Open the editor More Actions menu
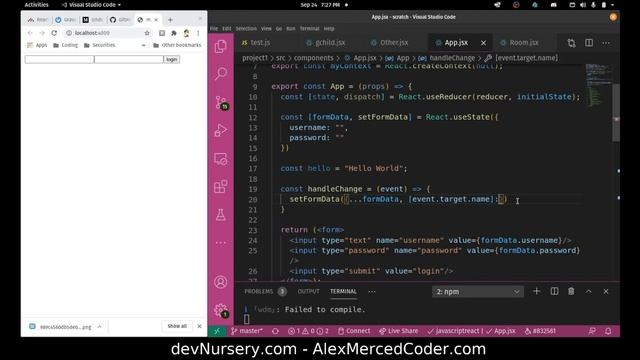 [x=606, y=43]
